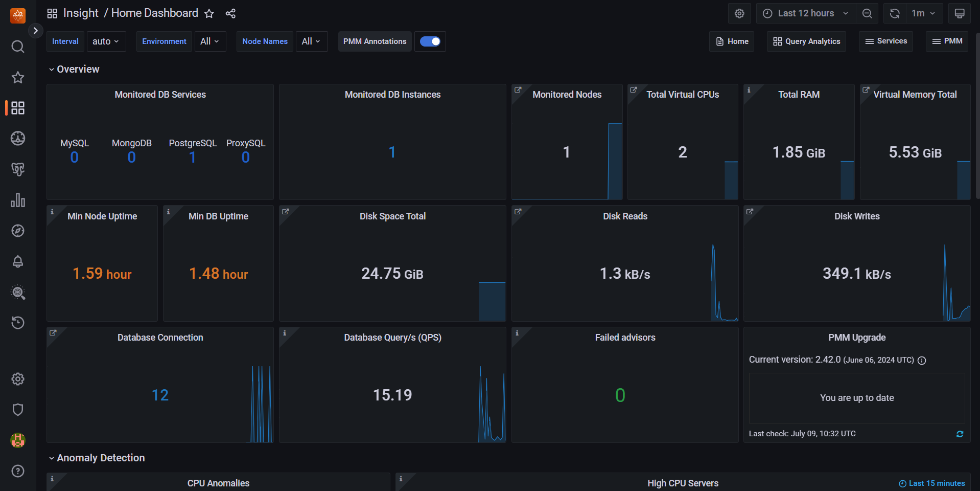This screenshot has height=491, width=980.
Task: Open the Explore compass icon
Action: click(18, 231)
